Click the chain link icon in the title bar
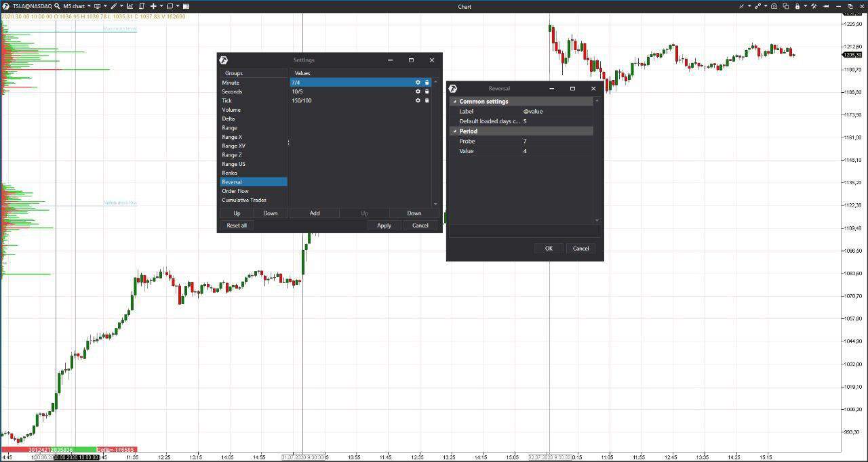The image size is (868, 462). click(x=758, y=6)
